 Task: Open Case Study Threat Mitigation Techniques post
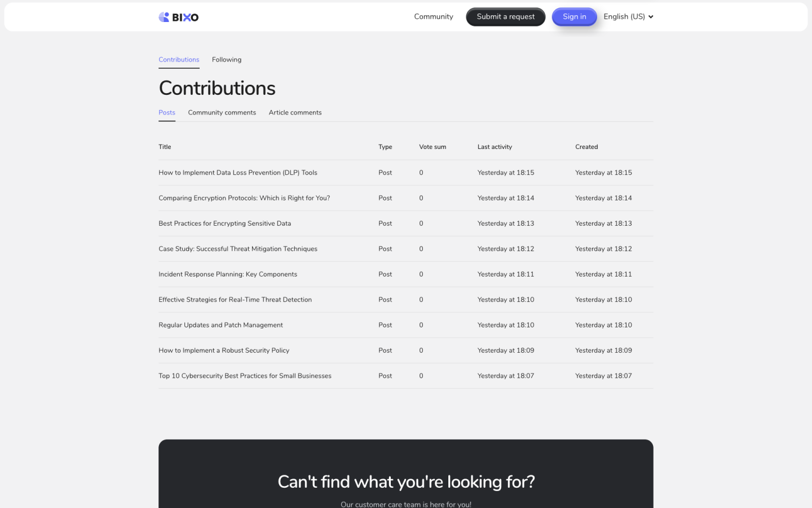(x=237, y=249)
